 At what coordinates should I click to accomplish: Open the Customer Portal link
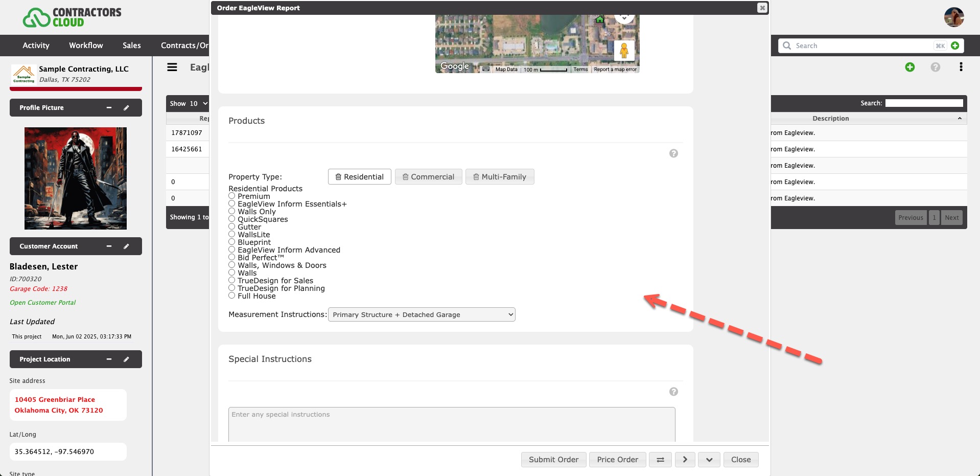click(x=43, y=303)
